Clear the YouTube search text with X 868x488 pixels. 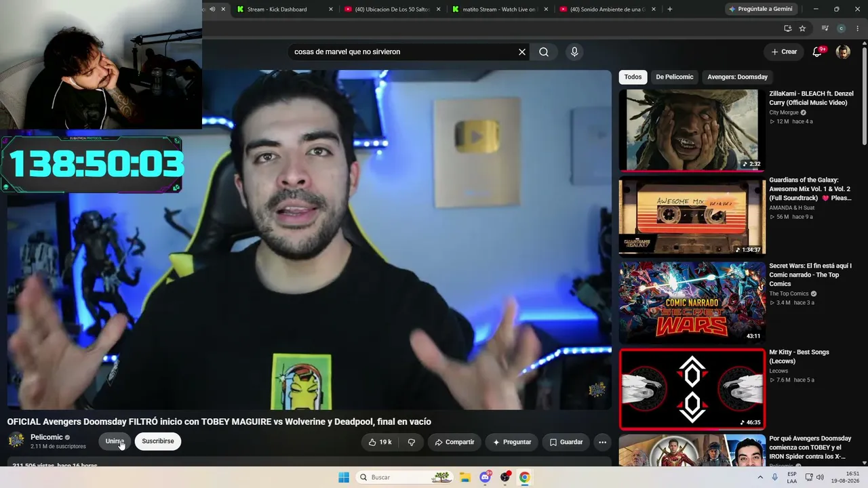522,52
